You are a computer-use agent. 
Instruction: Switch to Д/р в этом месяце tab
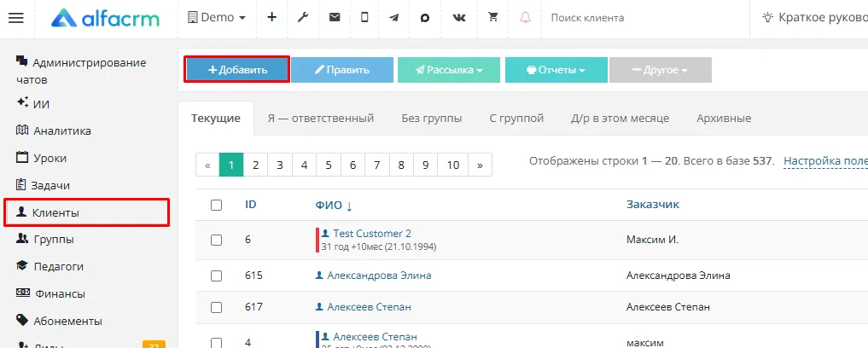click(x=620, y=119)
